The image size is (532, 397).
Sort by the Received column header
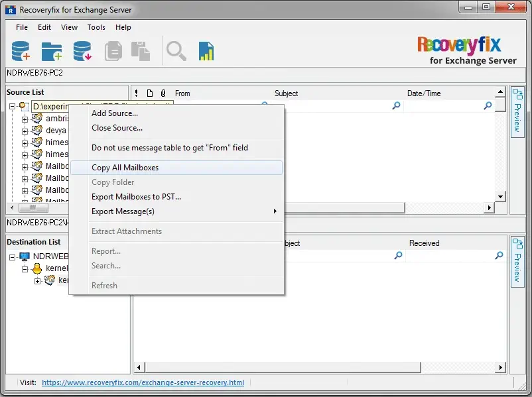[x=424, y=243]
